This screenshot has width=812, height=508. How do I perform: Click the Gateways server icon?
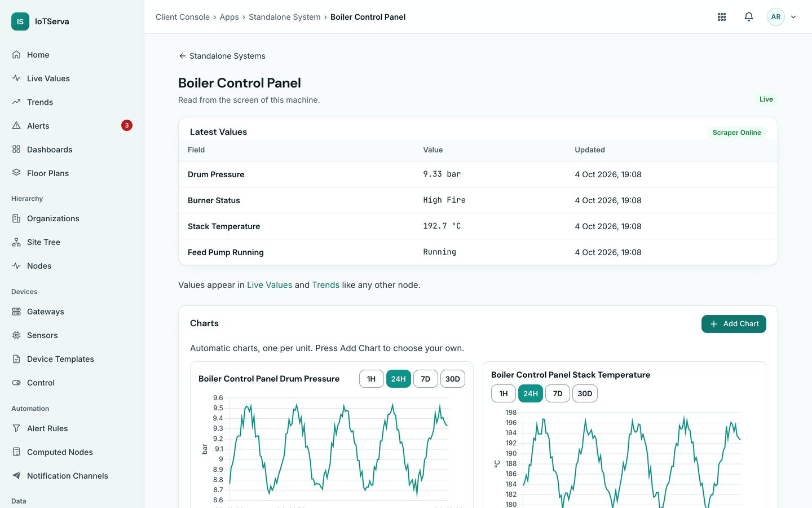pyautogui.click(x=16, y=312)
